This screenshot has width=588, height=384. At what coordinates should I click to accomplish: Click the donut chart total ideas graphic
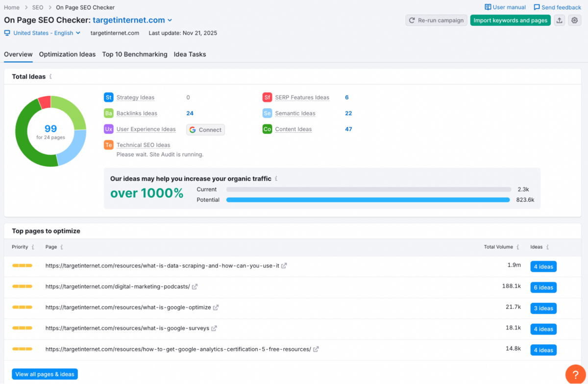click(50, 131)
